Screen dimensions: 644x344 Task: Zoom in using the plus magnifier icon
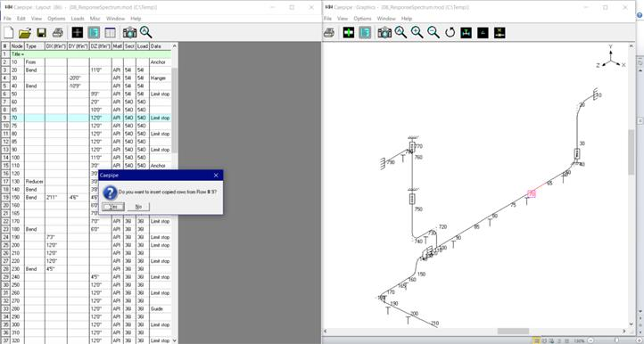[417, 32]
